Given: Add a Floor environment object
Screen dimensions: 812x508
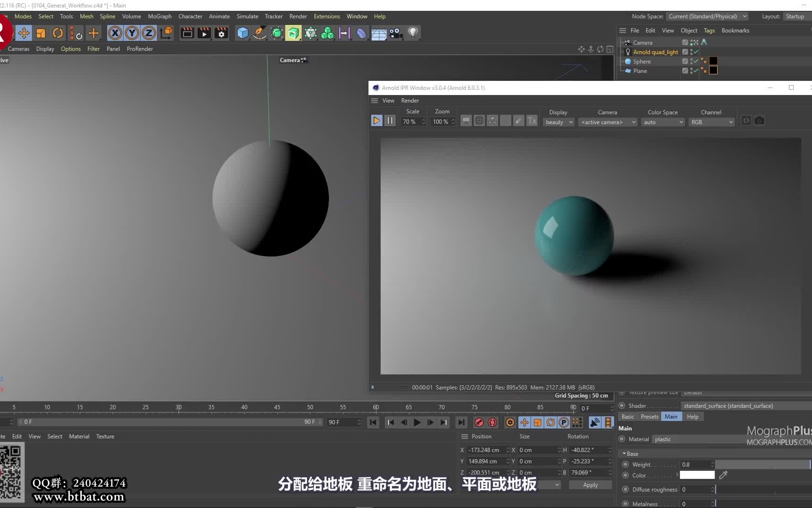Looking at the screenshot, I should pos(379,33).
